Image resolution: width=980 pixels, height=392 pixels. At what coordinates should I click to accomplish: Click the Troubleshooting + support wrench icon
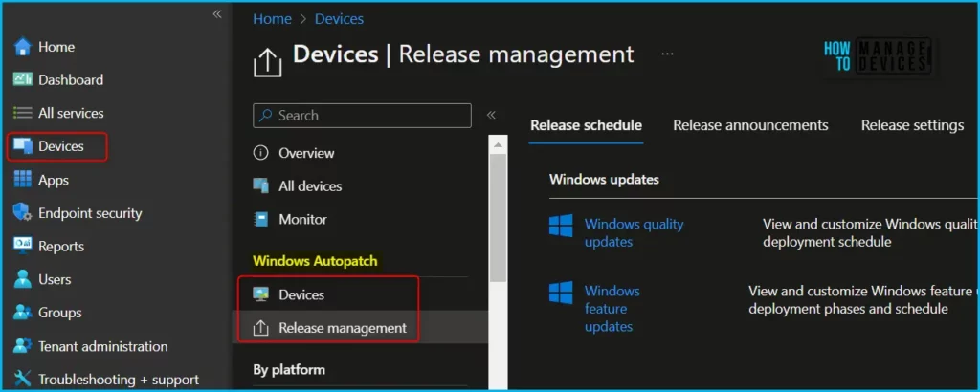(23, 379)
